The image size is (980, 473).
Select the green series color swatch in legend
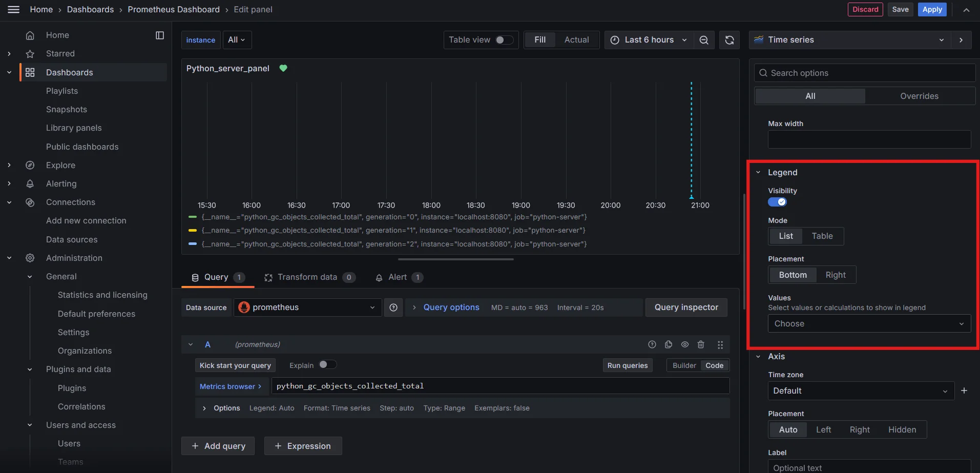click(x=193, y=217)
